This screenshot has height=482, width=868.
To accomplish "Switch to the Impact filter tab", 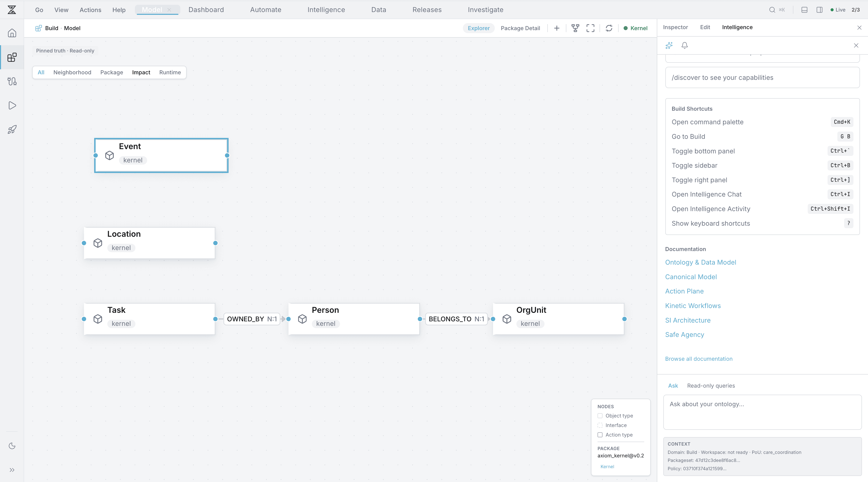I will click(x=141, y=72).
